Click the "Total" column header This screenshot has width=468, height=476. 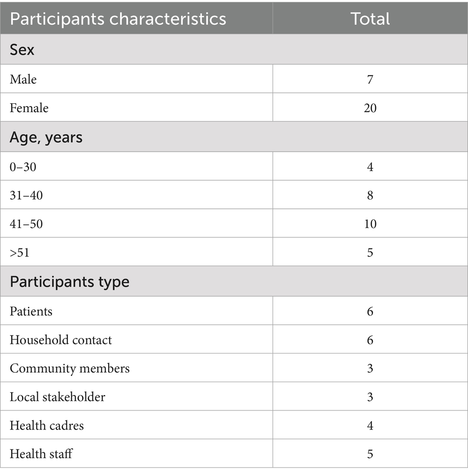[x=370, y=19]
